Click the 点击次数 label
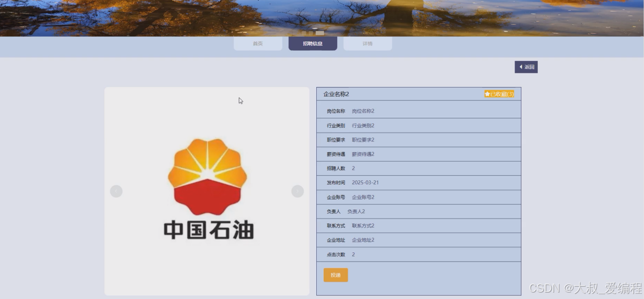644x299 pixels. [x=336, y=255]
